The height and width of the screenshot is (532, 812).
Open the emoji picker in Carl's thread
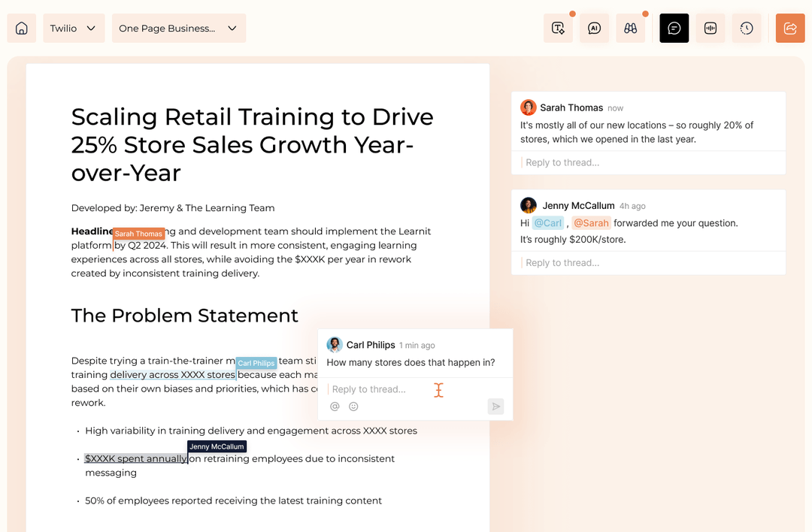click(x=353, y=406)
